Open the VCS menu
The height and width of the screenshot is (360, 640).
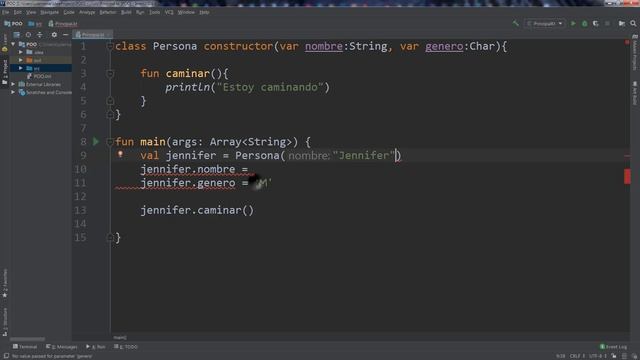click(169, 12)
